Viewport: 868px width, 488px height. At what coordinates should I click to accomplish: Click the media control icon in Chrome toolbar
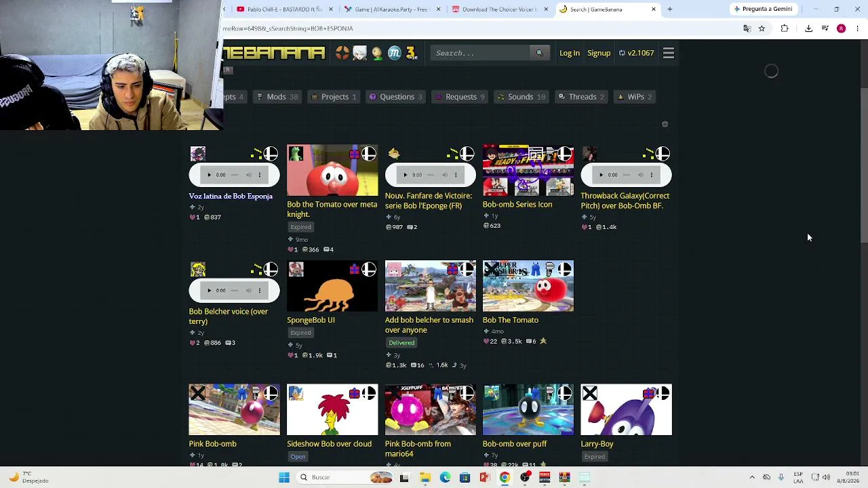(x=825, y=28)
